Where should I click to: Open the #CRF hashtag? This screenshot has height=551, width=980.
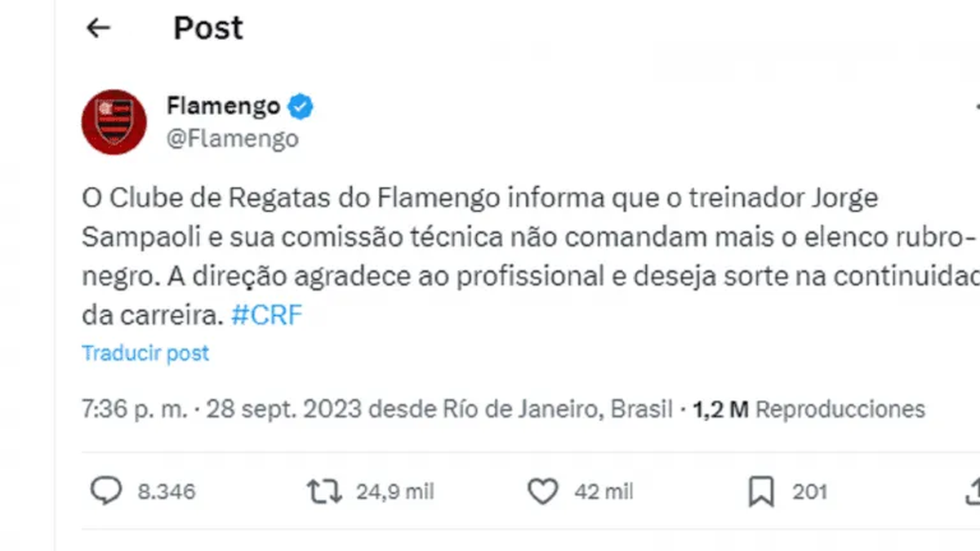point(267,316)
